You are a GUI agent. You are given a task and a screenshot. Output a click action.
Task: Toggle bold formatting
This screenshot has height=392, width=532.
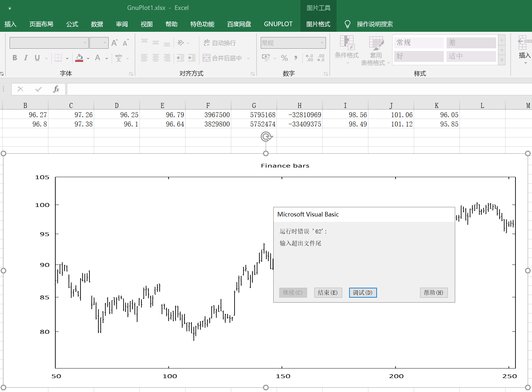tap(14, 58)
